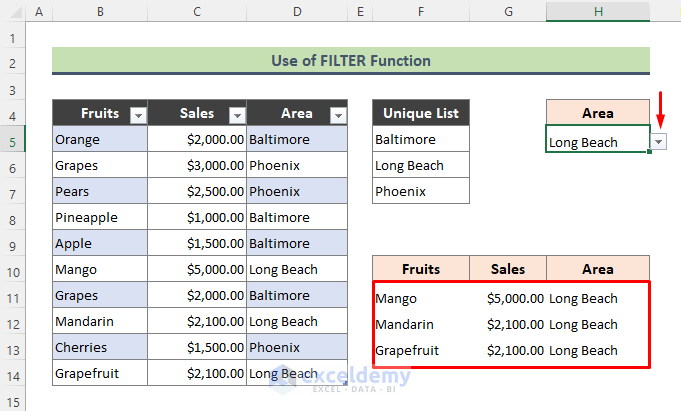Select column B header

tap(99, 12)
